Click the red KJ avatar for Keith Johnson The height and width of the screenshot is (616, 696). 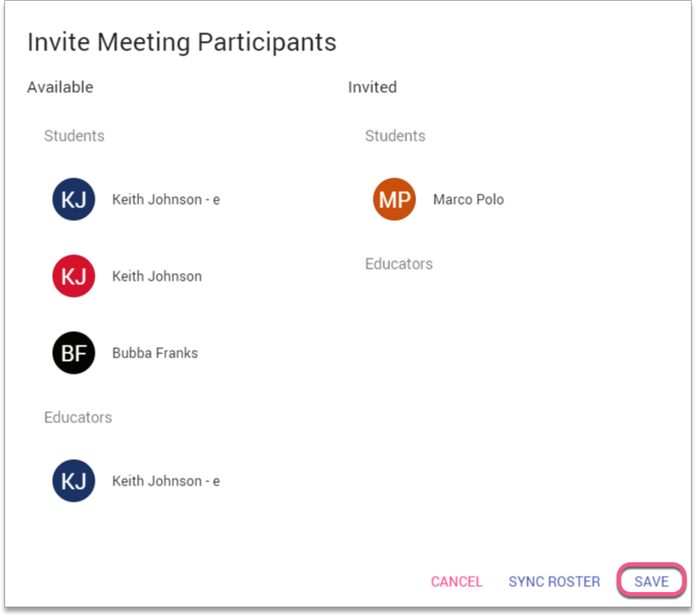click(x=73, y=276)
